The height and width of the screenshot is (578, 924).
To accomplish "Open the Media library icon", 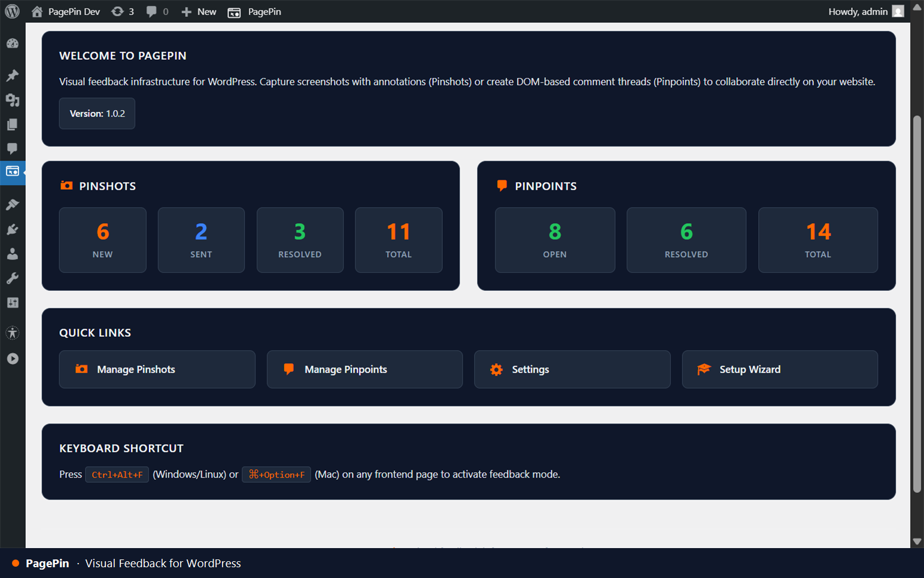I will [x=13, y=100].
